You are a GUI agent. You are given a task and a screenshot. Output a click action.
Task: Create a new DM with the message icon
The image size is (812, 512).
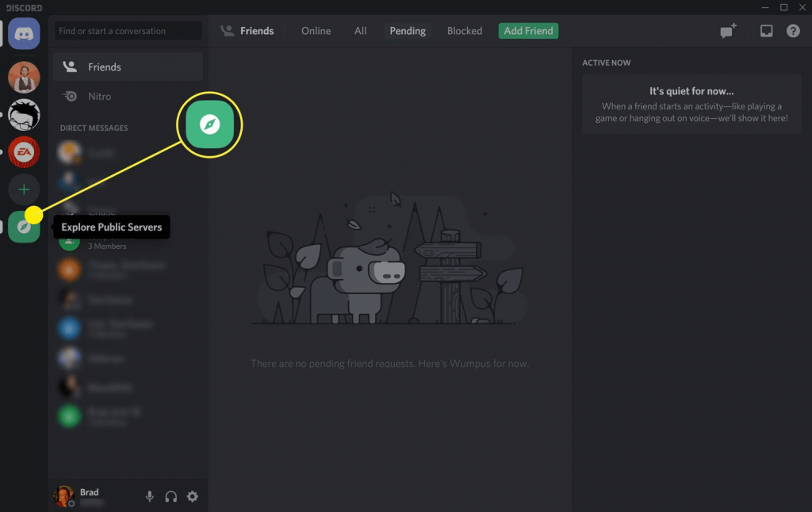726,30
